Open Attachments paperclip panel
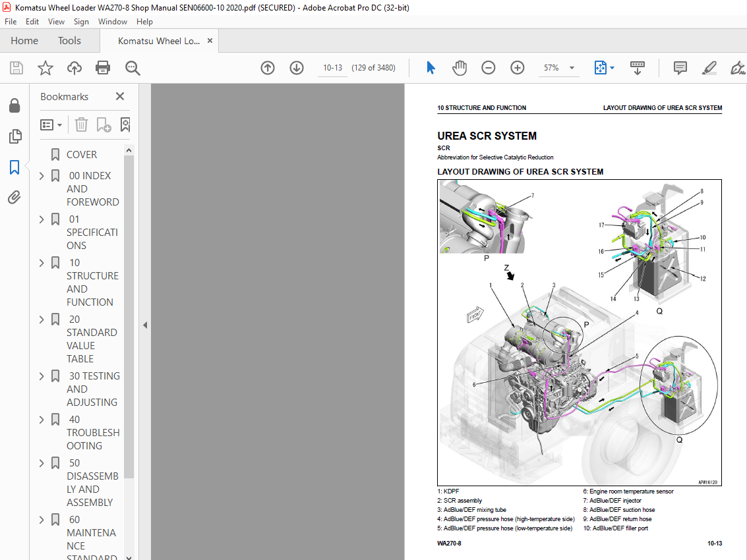747x560 pixels. tap(15, 197)
